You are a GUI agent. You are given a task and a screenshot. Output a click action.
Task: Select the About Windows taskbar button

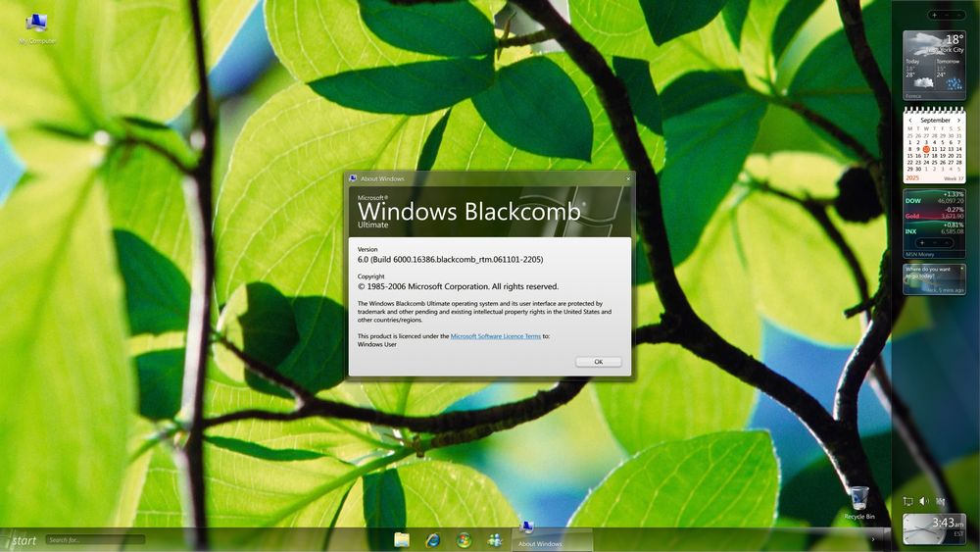pyautogui.click(x=552, y=539)
